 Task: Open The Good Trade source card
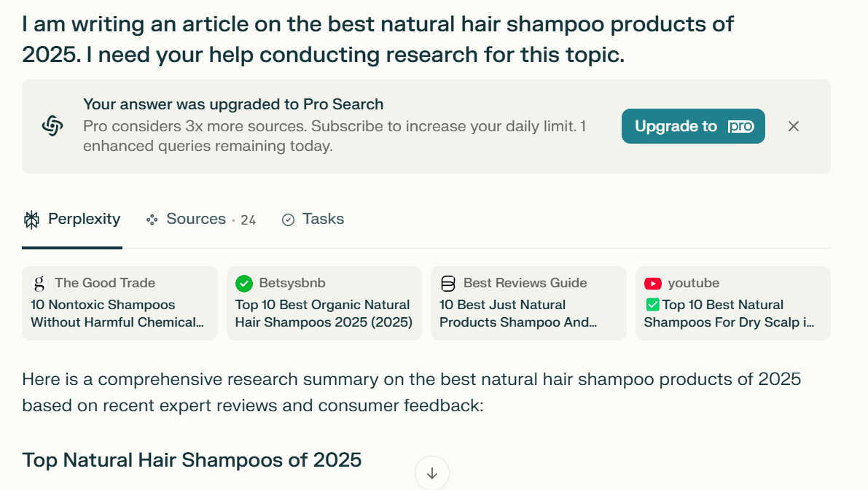click(120, 303)
